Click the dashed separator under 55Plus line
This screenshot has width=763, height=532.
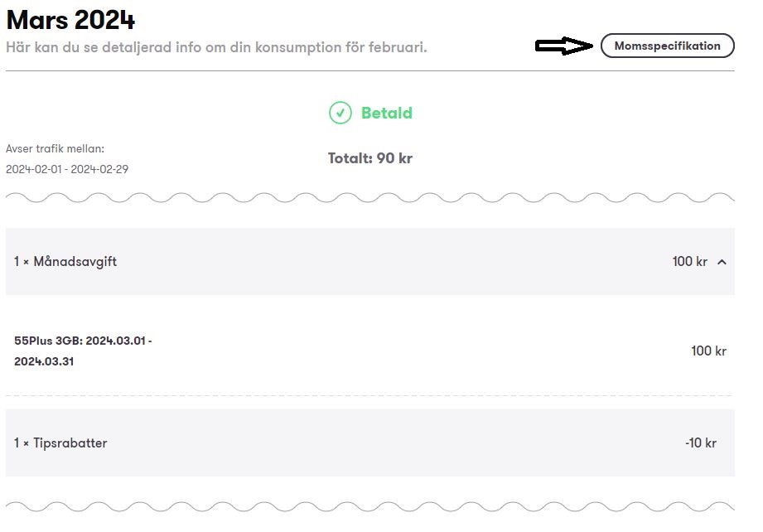coord(369,396)
